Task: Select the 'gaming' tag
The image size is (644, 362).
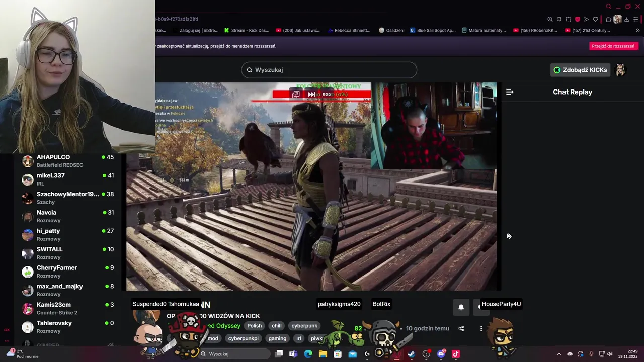Action: [x=277, y=338]
